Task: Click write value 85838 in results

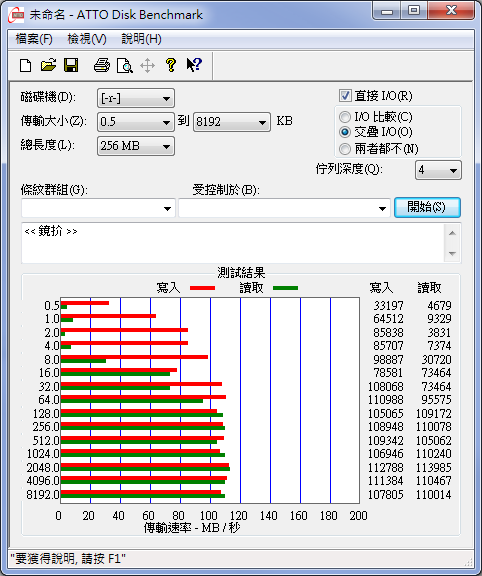Action: tap(388, 333)
